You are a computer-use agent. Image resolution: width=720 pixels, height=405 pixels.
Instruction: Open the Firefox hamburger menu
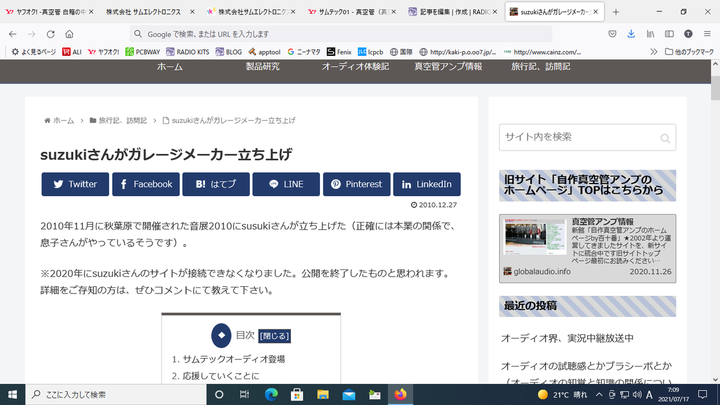click(707, 34)
